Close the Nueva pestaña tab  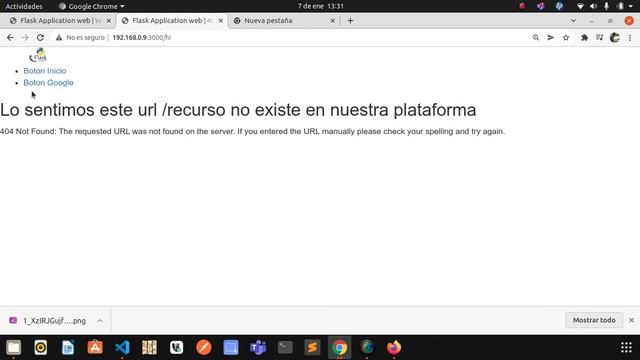(x=333, y=20)
